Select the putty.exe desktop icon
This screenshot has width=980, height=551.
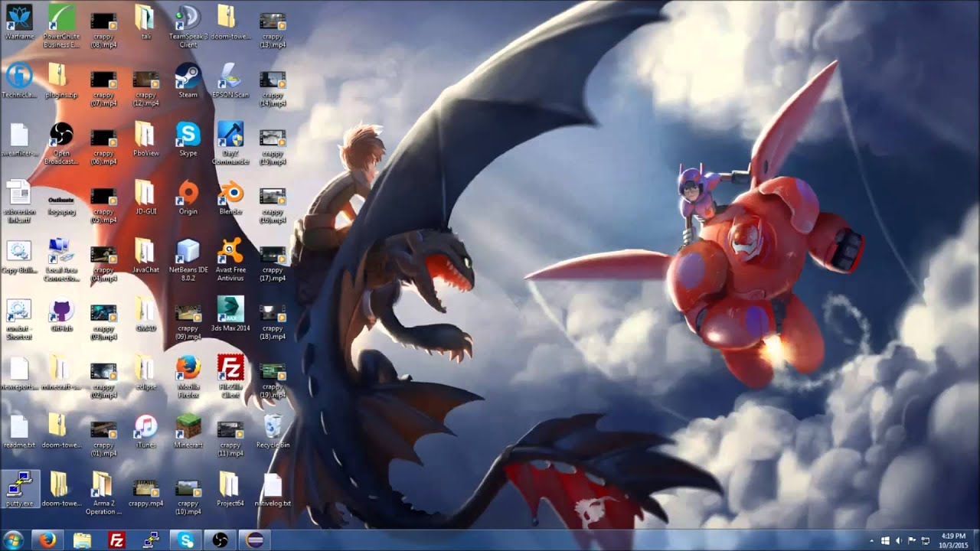(18, 490)
